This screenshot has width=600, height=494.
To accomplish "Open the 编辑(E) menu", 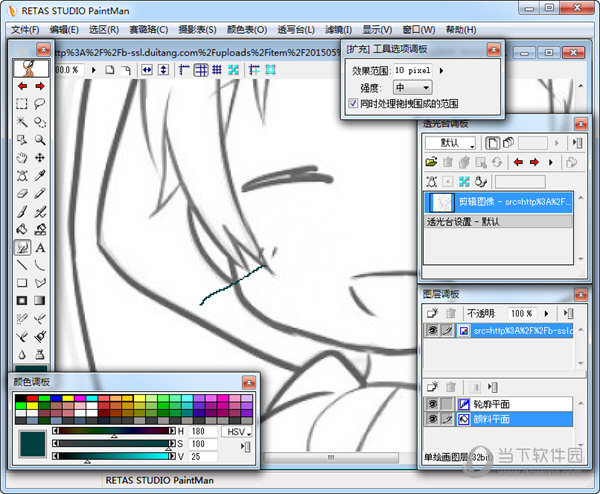I will tap(64, 29).
